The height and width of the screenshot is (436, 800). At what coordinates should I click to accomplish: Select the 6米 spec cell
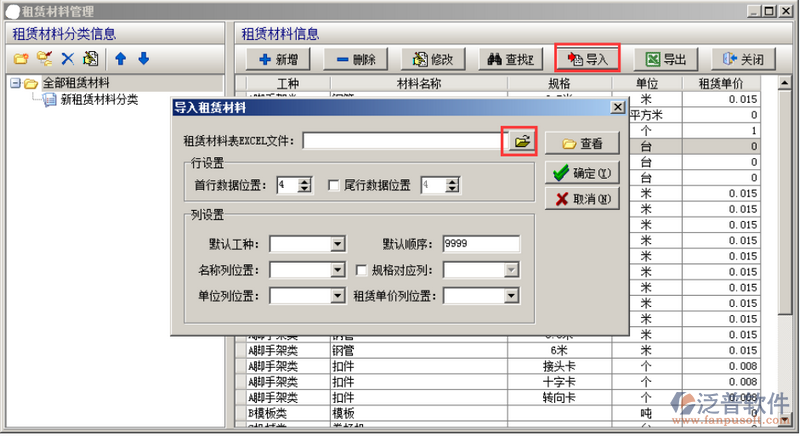coord(559,350)
